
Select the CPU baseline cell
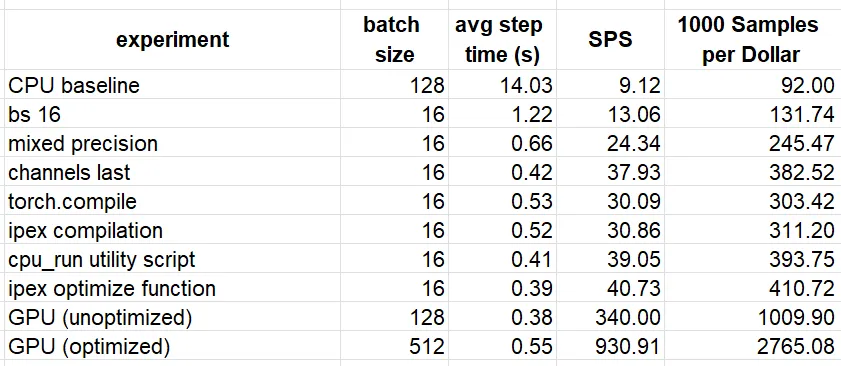[x=173, y=85]
